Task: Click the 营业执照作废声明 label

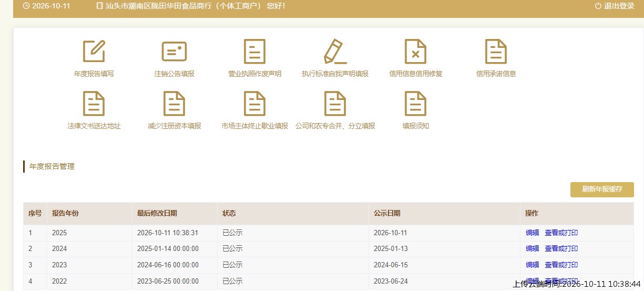Action: pos(255,74)
